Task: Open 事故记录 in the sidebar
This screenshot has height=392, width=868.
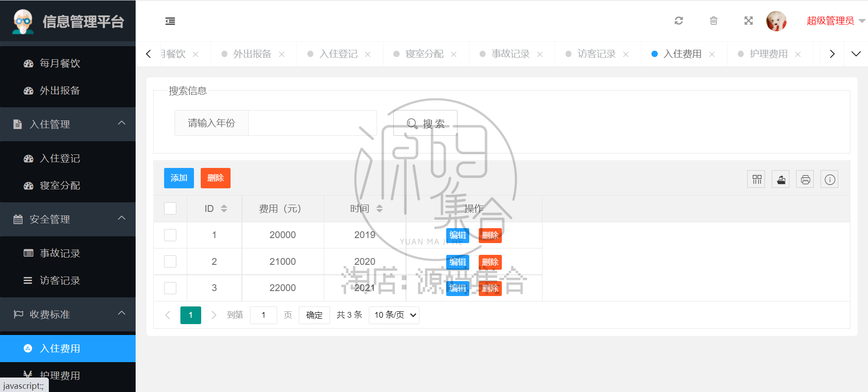Action: 68,253
